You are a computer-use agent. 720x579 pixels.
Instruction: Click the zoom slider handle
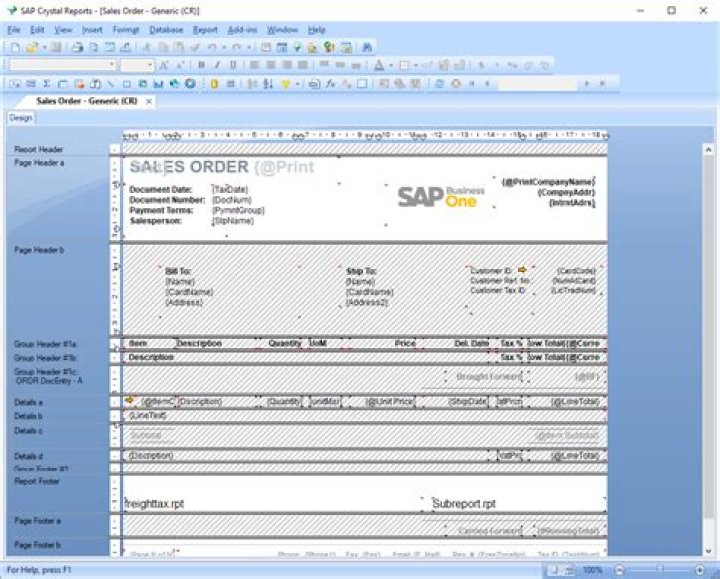coord(662,569)
